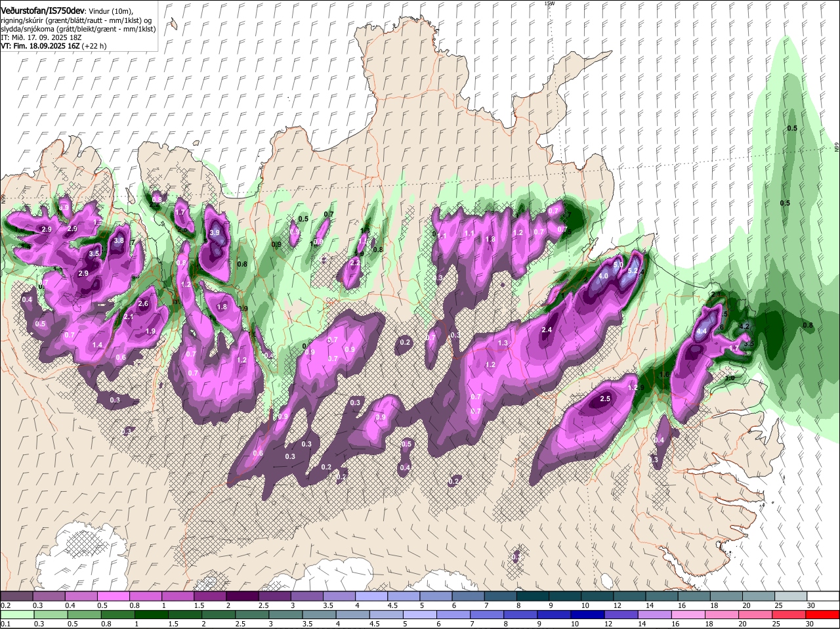Select the dark teal 8–9 swatch in upper legend
This screenshot has height=629, width=840.
[533, 596]
